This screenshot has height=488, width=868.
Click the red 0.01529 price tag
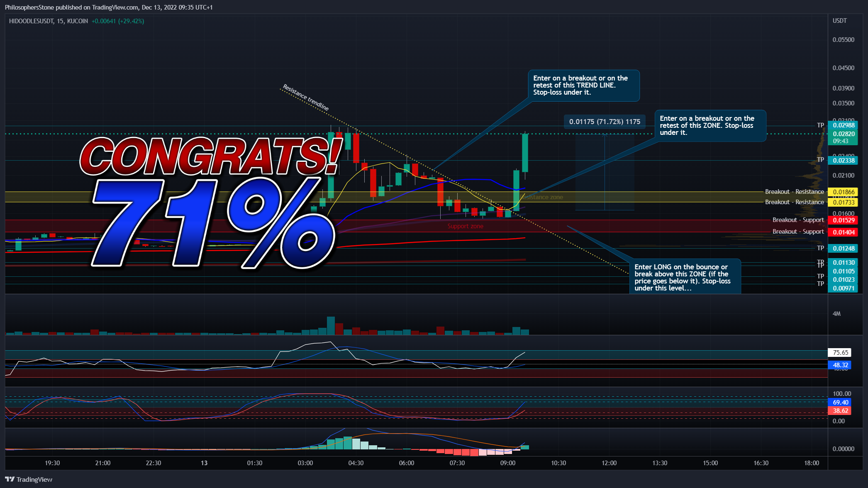click(843, 220)
